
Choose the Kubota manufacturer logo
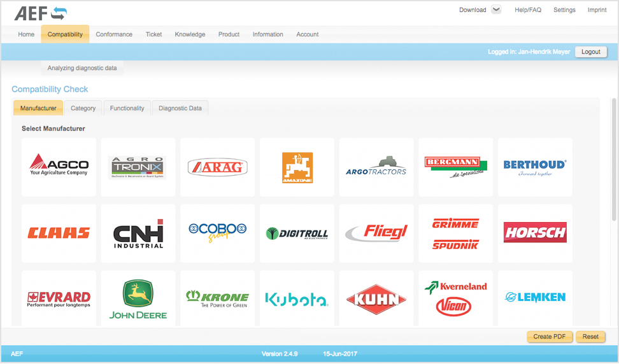(297, 298)
